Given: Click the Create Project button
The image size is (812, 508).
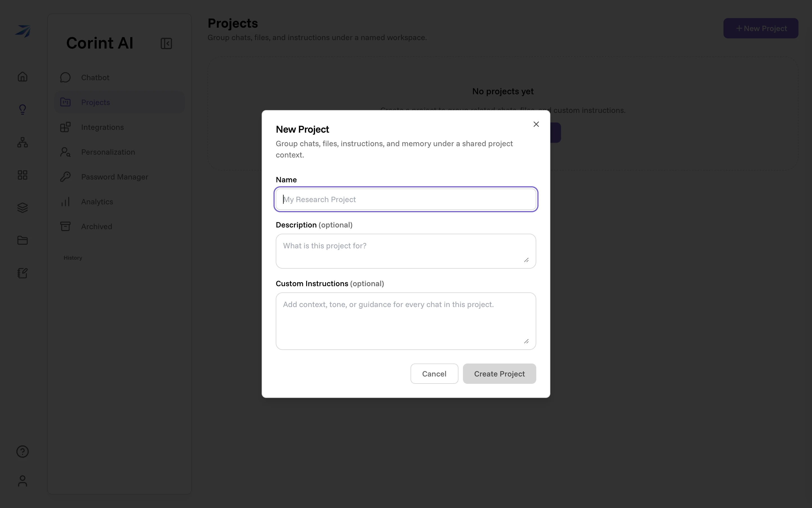Looking at the screenshot, I should 499,374.
